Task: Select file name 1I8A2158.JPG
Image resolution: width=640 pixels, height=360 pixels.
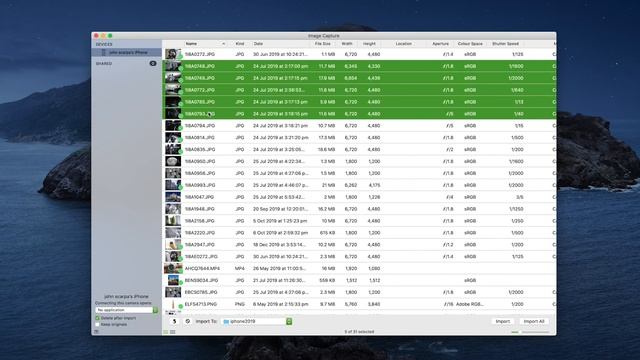Action: pos(200,221)
